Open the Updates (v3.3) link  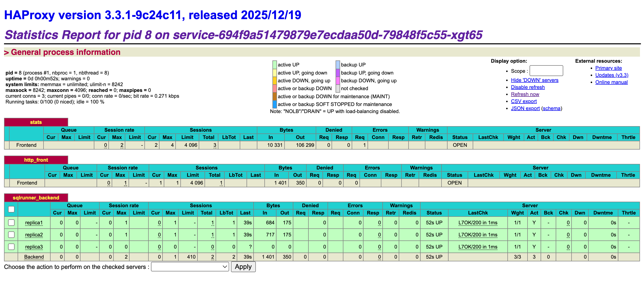(x=612, y=75)
